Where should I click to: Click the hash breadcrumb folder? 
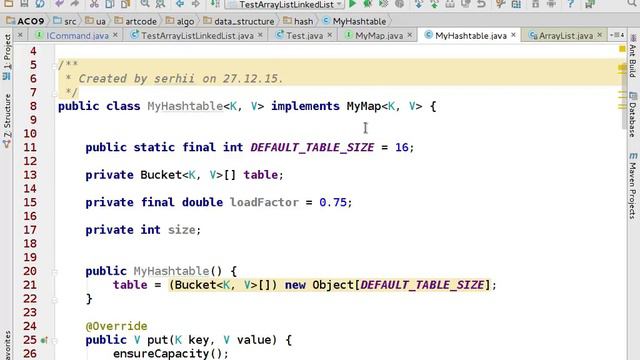pos(299,21)
